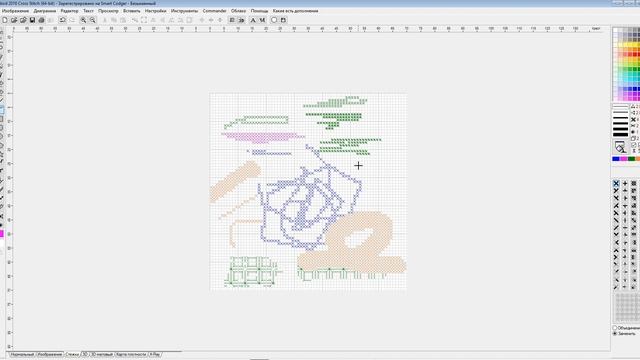This screenshot has height=360, width=640.
Task: Open the Помощь menu
Action: click(x=259, y=11)
